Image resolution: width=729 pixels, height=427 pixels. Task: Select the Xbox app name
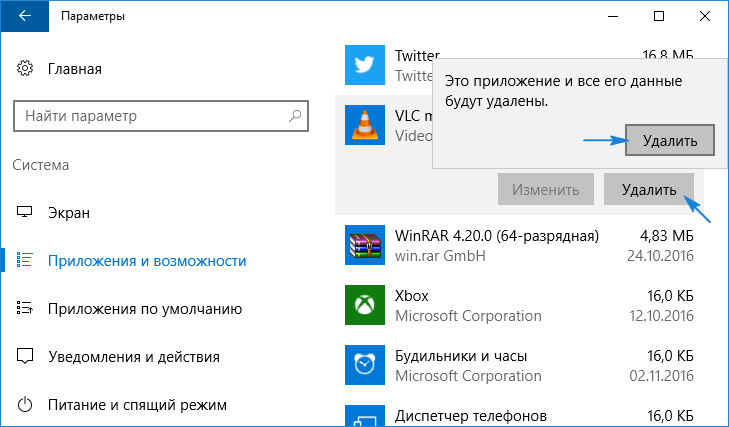tap(411, 296)
